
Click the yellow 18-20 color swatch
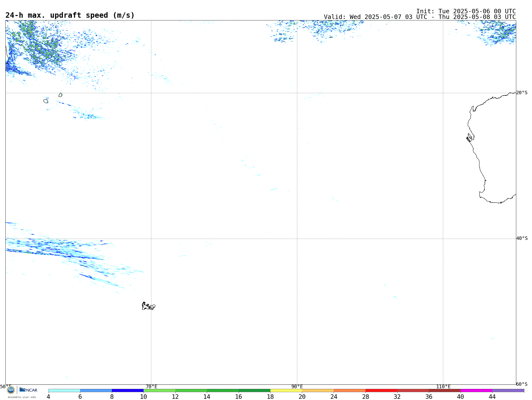tap(286, 391)
